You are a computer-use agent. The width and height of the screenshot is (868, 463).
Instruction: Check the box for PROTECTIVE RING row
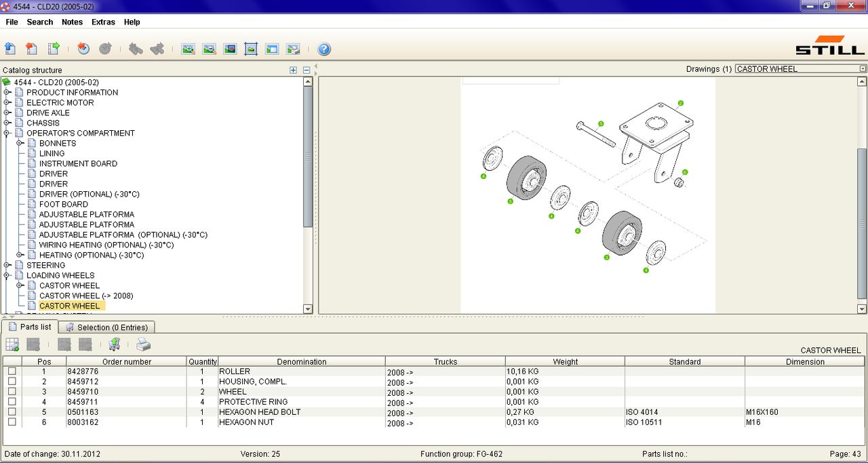tap(12, 402)
